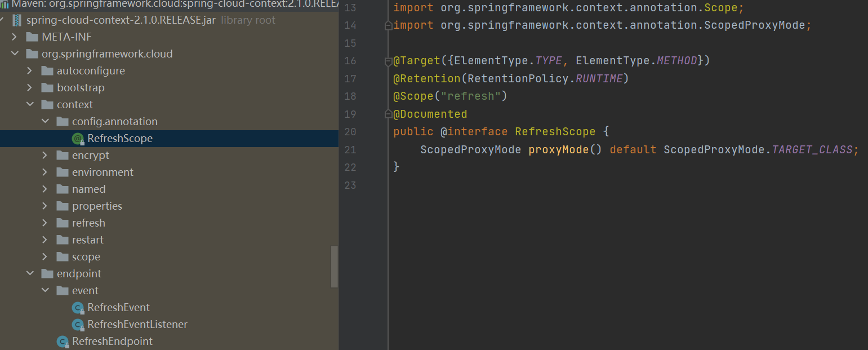
Task: Click the RefreshEvent class icon
Action: (x=78, y=308)
